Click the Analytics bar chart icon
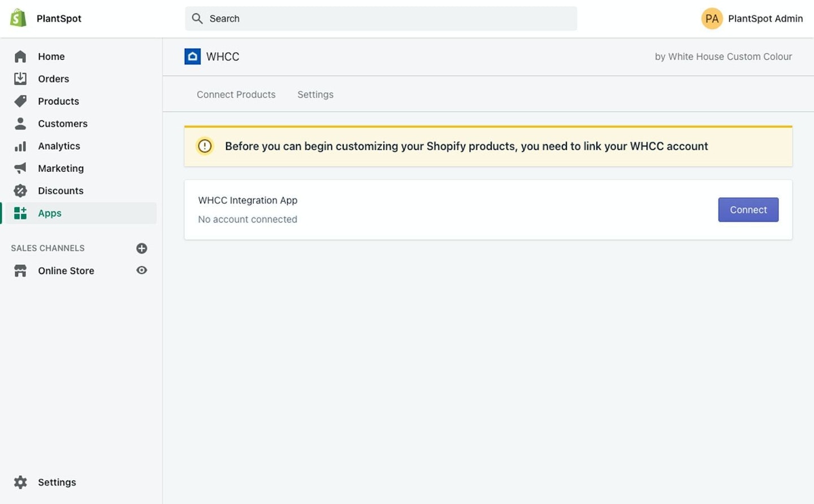 [x=20, y=146]
